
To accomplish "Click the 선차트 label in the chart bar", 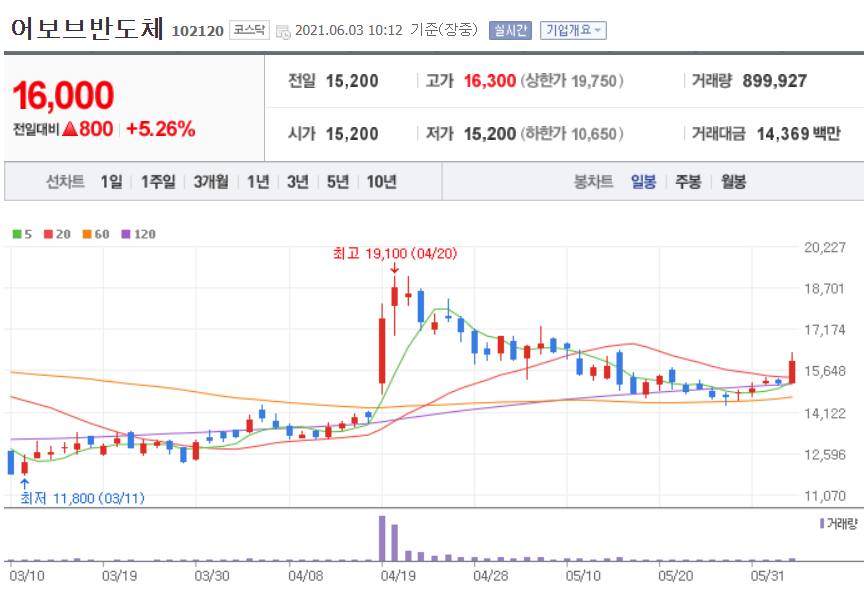I will tap(66, 181).
